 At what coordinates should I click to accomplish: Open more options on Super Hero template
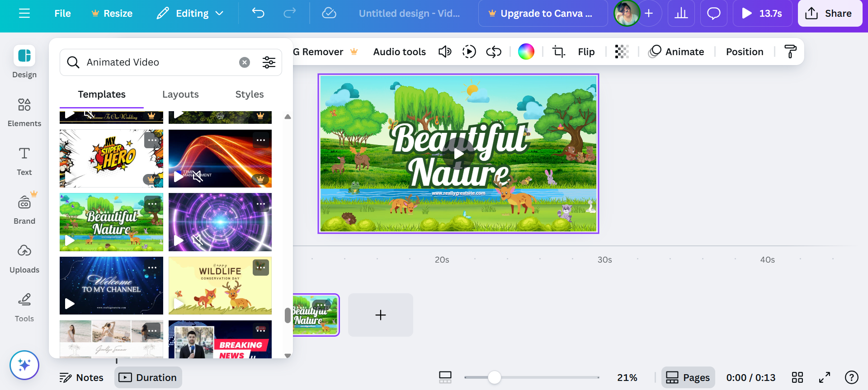pyautogui.click(x=152, y=140)
